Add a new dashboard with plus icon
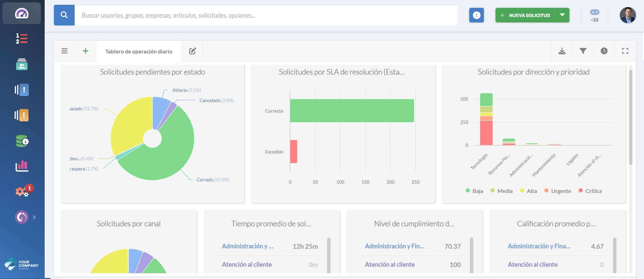 (x=86, y=51)
